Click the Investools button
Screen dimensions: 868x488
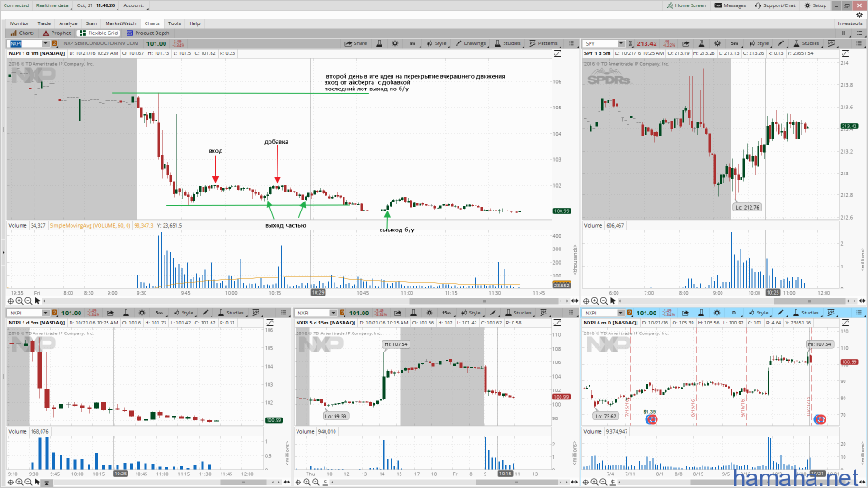coord(850,23)
